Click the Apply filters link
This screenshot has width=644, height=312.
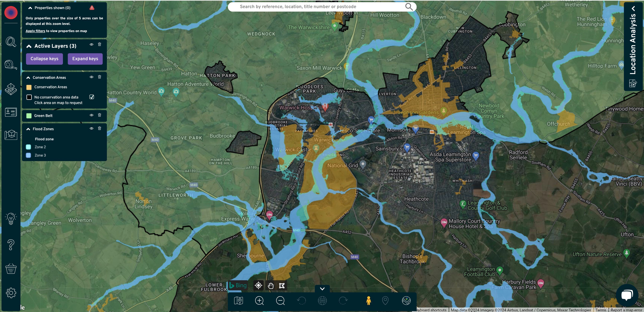click(35, 31)
